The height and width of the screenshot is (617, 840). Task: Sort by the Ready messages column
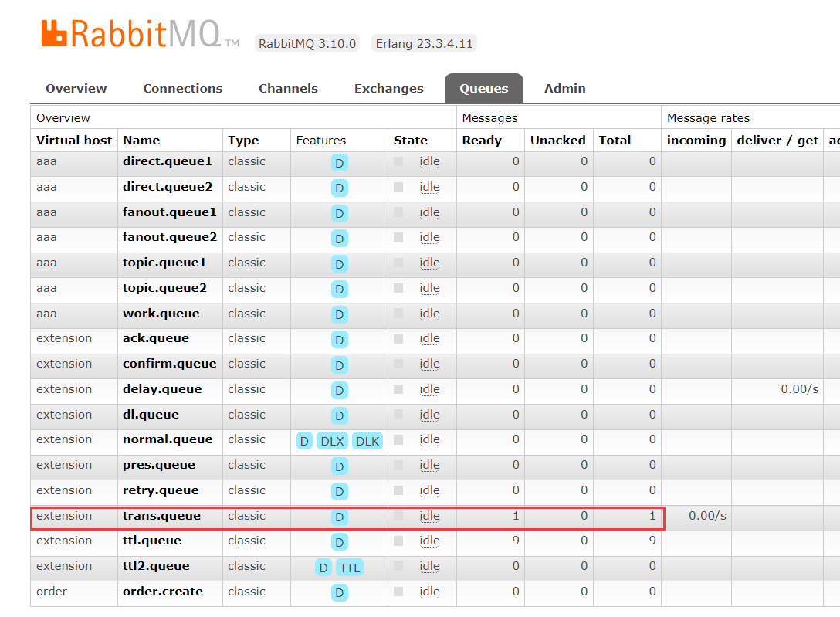482,140
